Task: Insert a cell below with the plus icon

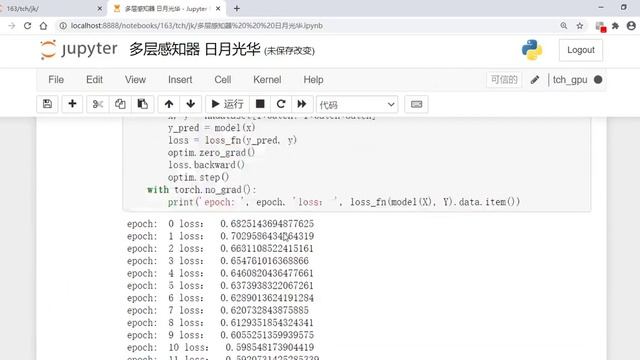Action: pyautogui.click(x=72, y=104)
